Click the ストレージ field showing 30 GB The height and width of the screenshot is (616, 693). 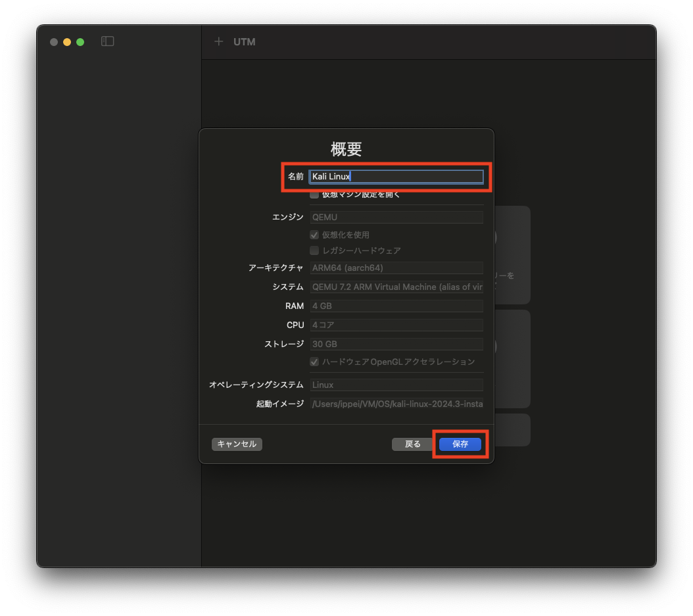coord(396,344)
